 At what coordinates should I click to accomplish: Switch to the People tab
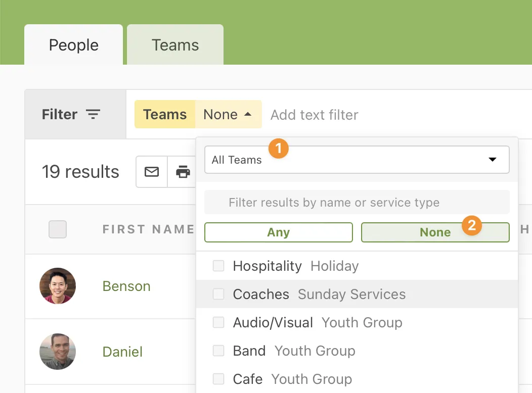(x=73, y=44)
